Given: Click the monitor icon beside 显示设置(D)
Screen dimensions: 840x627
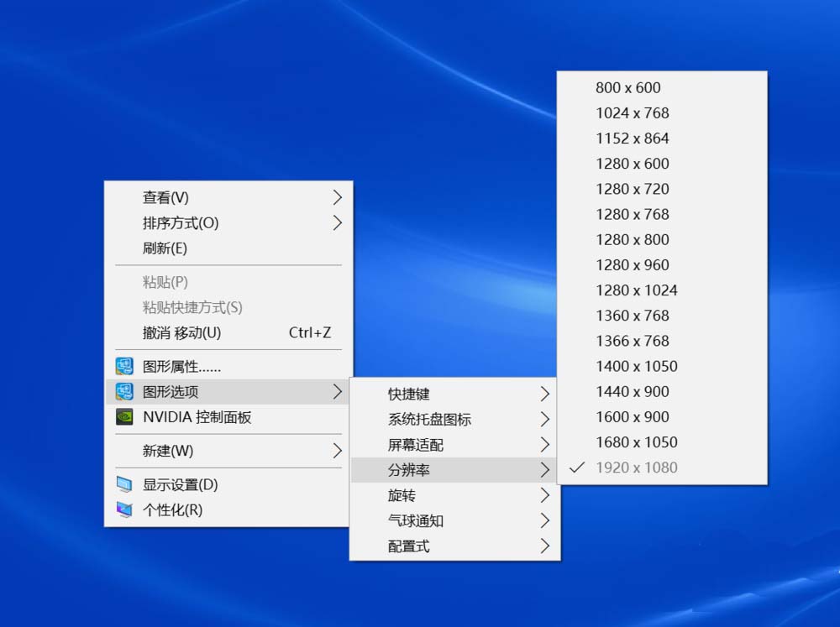Looking at the screenshot, I should pos(124,484).
